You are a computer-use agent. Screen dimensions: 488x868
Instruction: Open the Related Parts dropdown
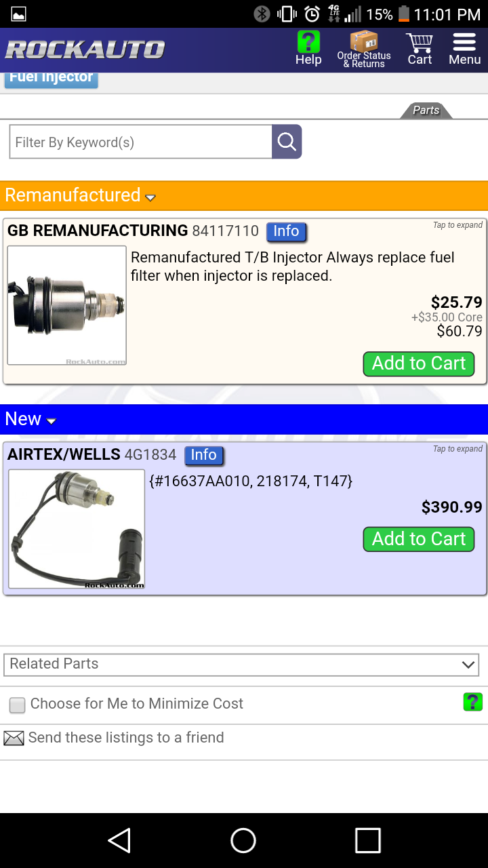[241, 665]
